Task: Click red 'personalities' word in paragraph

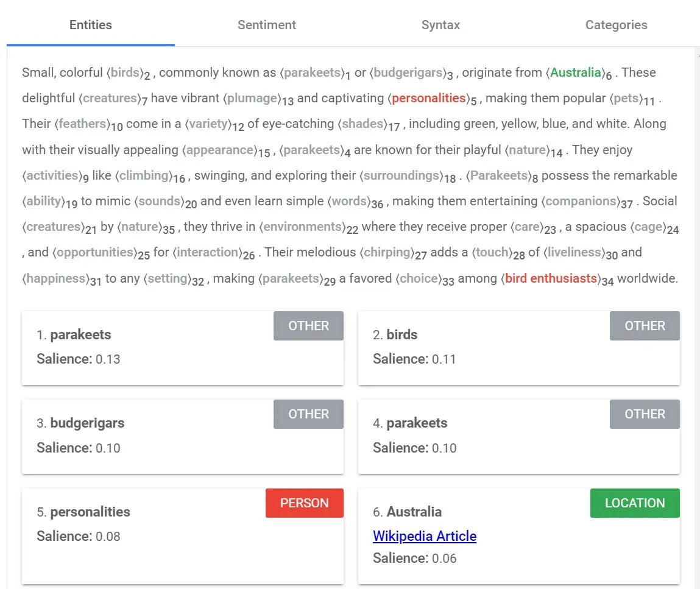Action: [x=428, y=98]
